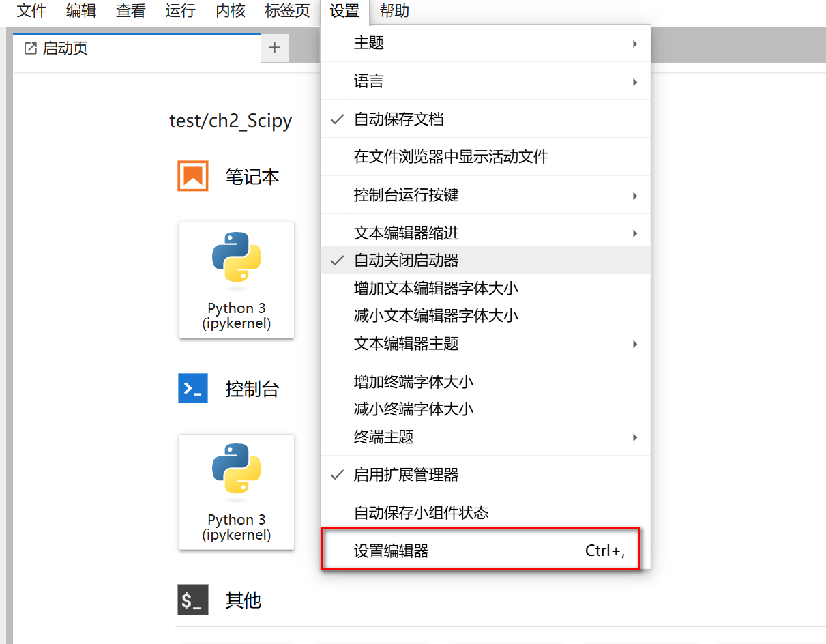Click the Python 3 notebook launcher icon
The width and height of the screenshot is (826, 644).
point(236,258)
